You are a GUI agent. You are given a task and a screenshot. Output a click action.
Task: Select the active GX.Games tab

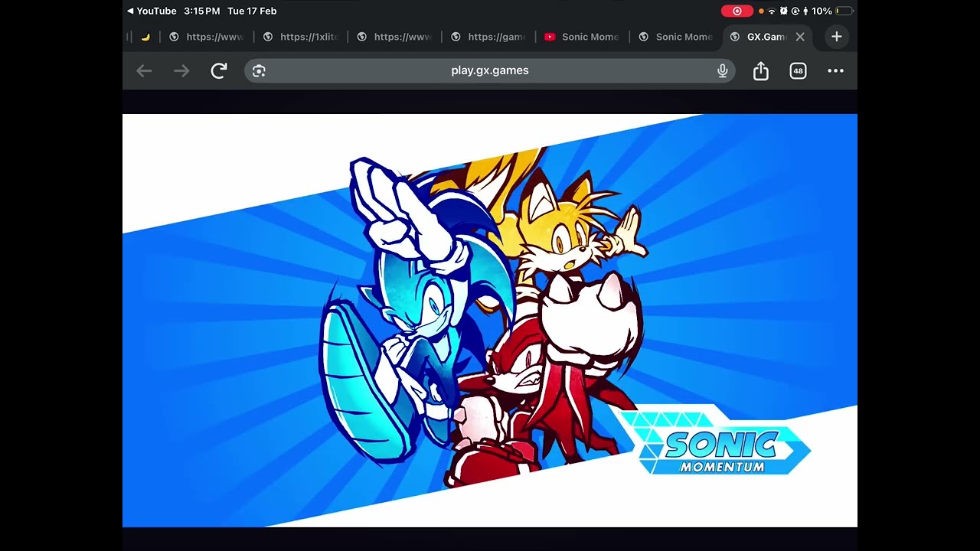(768, 37)
